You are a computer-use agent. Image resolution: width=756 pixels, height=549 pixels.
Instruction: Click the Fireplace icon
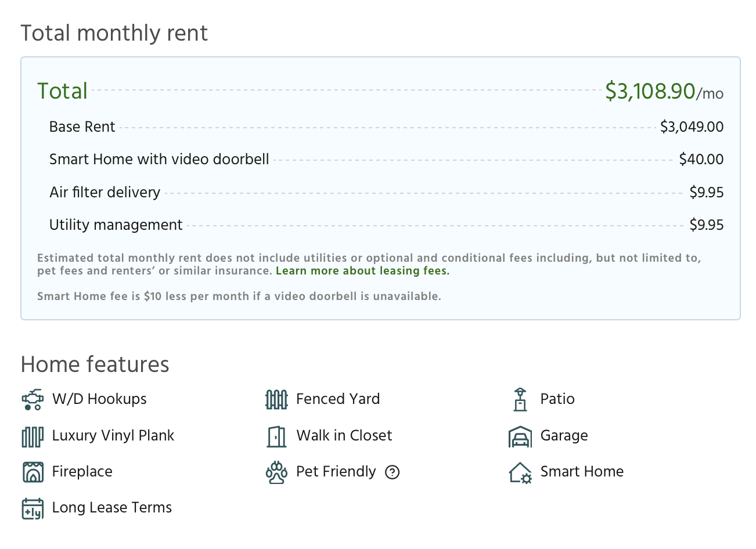coord(32,472)
